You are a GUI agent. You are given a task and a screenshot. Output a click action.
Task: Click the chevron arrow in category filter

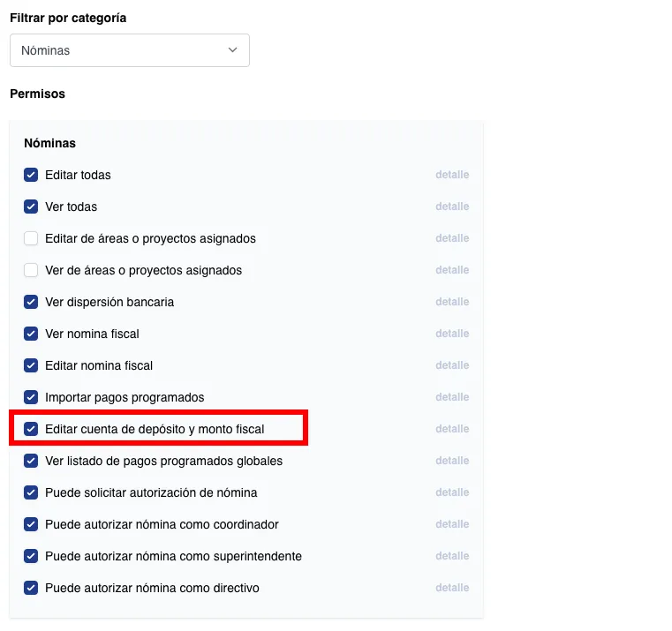(233, 50)
